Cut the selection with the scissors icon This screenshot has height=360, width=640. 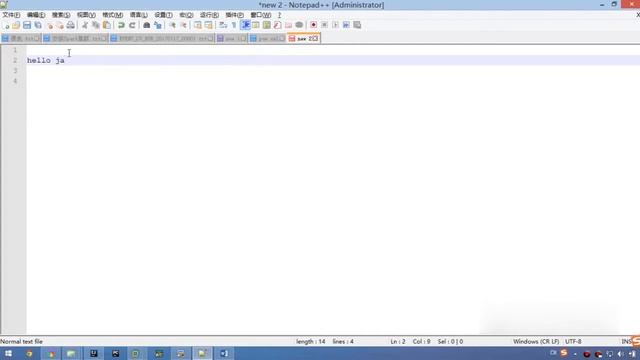pos(85,25)
